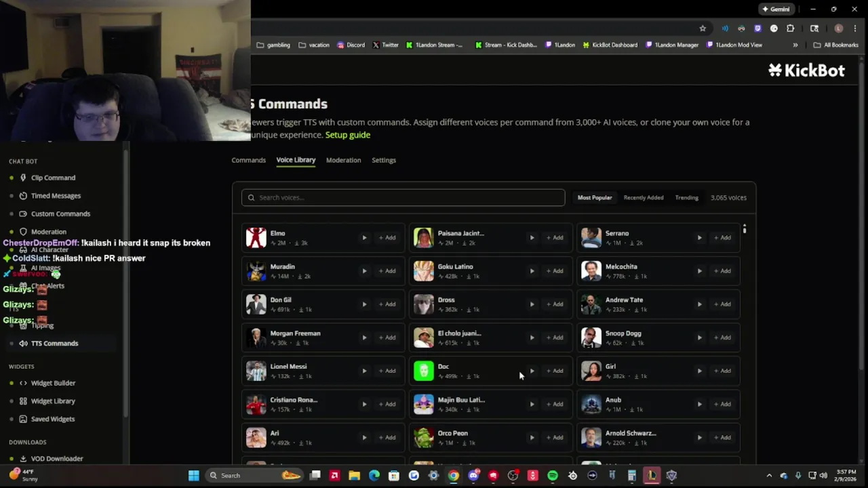Play the Elmo voice preview
This screenshot has width=868, height=488.
point(364,238)
